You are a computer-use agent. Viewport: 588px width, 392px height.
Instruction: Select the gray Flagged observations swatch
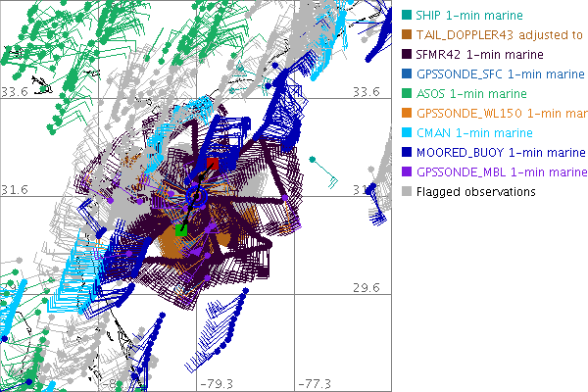click(x=406, y=191)
